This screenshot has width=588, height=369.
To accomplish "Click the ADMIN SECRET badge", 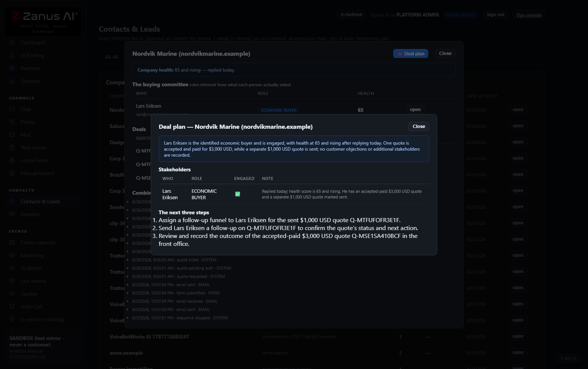I will tap(460, 15).
